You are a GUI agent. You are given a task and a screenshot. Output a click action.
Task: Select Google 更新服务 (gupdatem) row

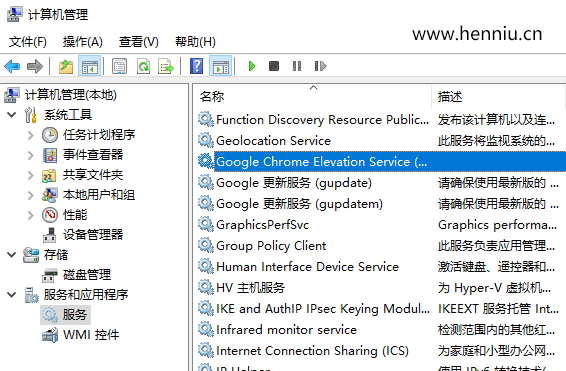[x=381, y=204]
